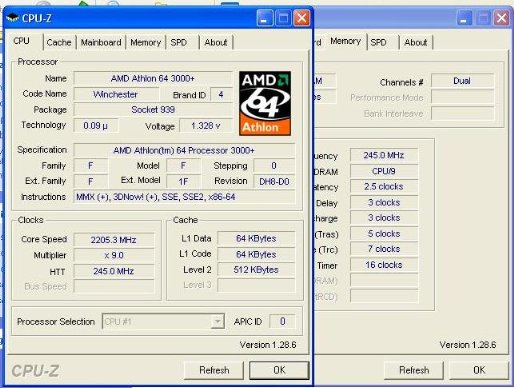Close the front CPU-Z window
The image size is (514, 388).
302,18
